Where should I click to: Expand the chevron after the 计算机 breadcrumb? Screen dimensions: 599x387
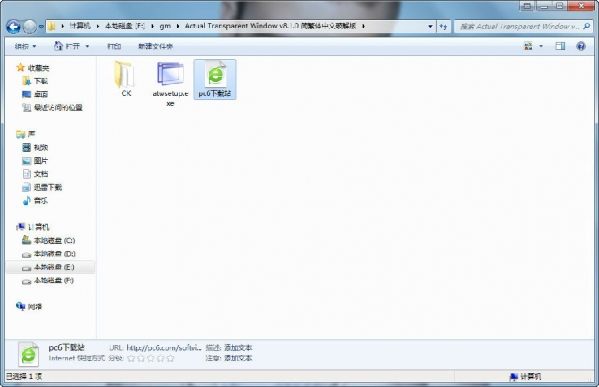coord(98,26)
